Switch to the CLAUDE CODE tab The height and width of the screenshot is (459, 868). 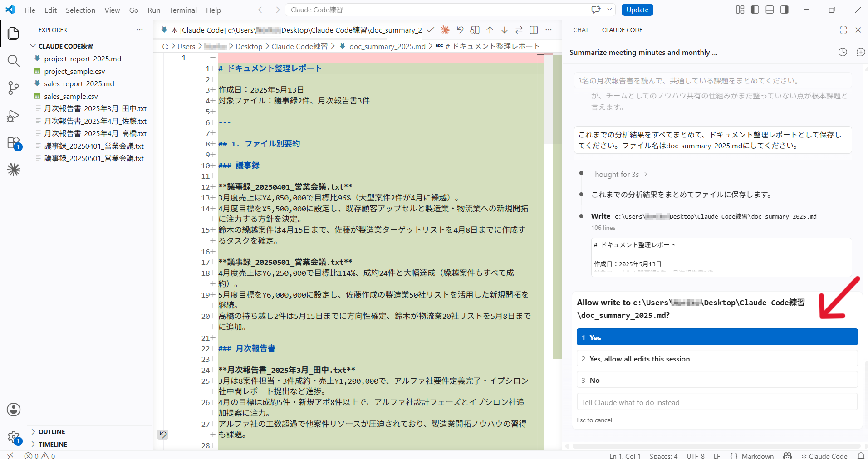click(x=622, y=30)
